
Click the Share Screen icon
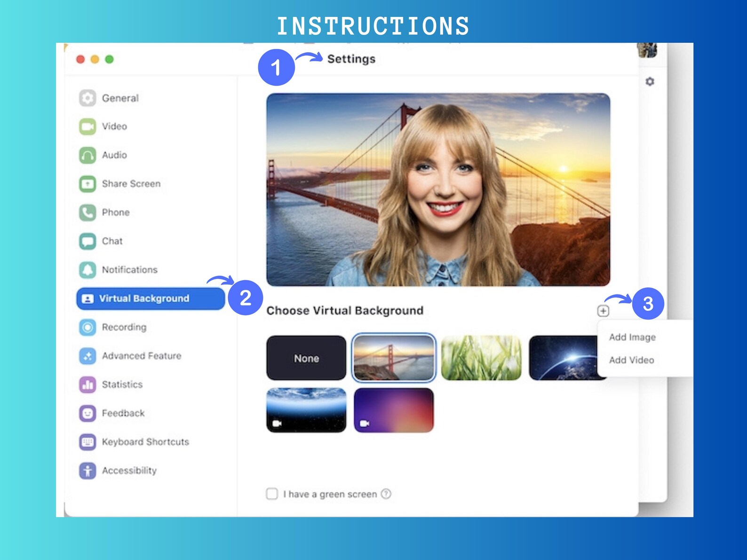point(87,184)
